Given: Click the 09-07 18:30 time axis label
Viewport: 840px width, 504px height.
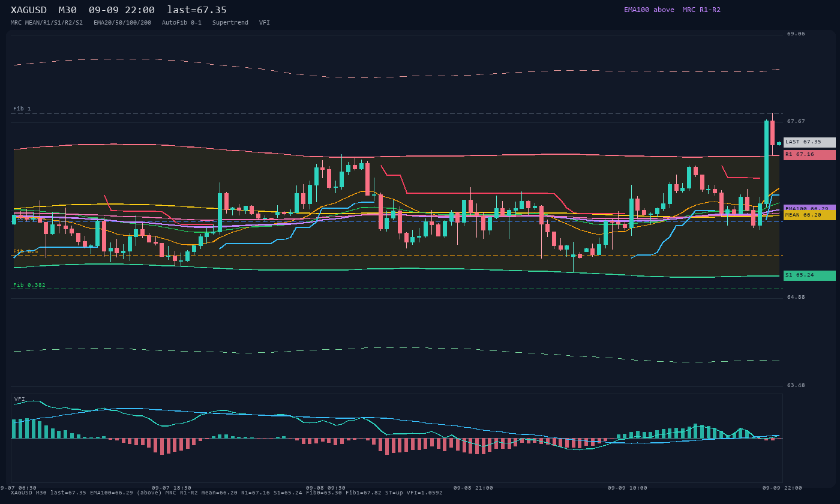Looking at the screenshot, I should click(x=172, y=488).
